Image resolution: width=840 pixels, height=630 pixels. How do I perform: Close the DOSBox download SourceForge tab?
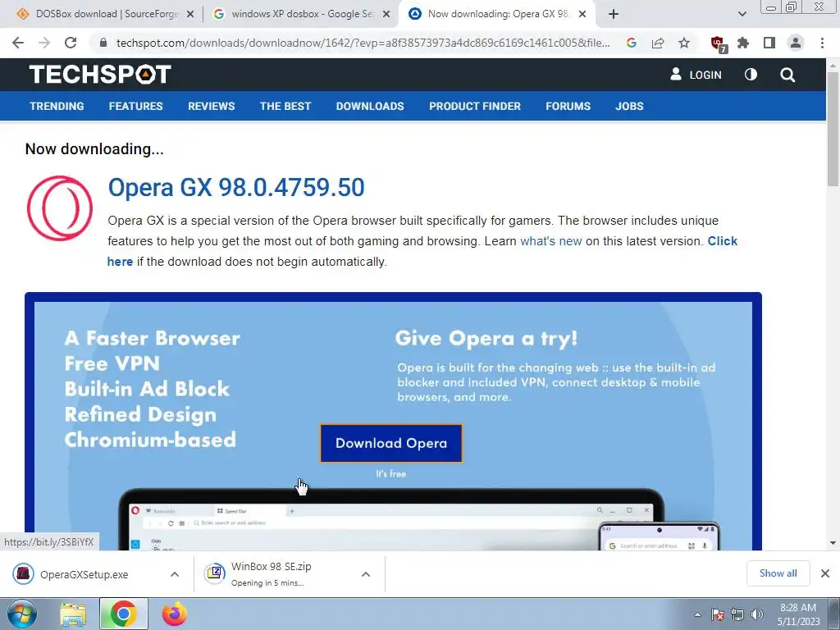190,15
